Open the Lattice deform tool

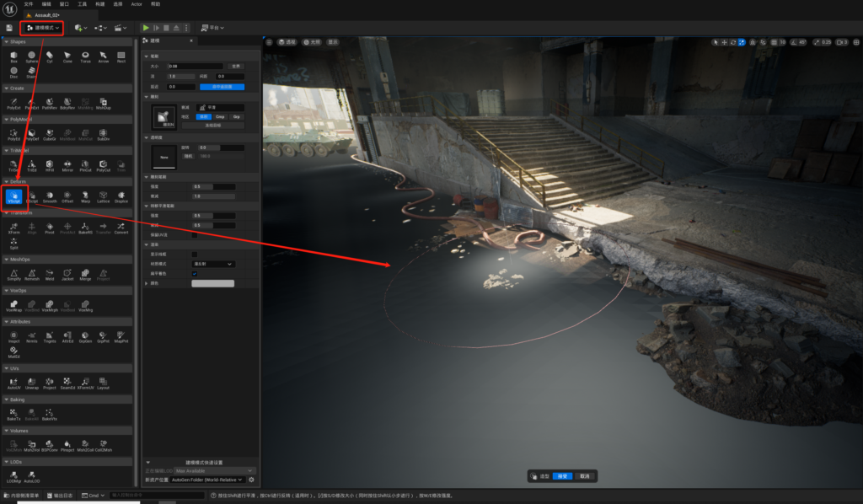pos(103,196)
